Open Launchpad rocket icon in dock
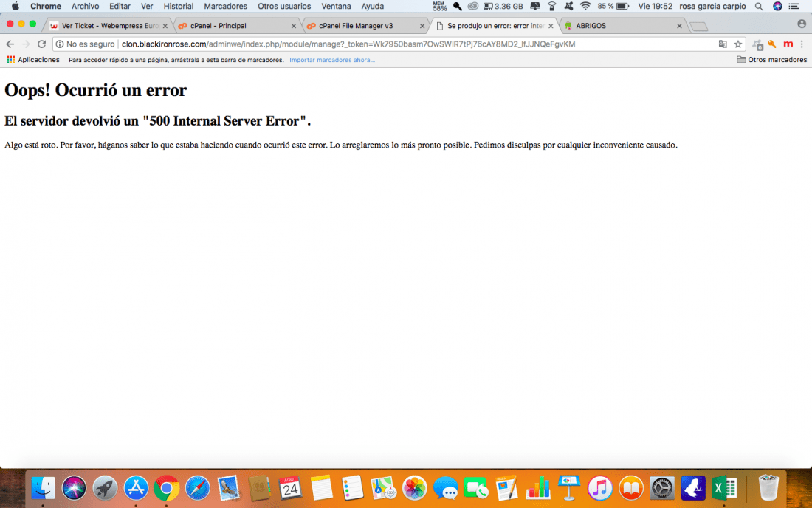This screenshot has width=812, height=508. (105, 488)
